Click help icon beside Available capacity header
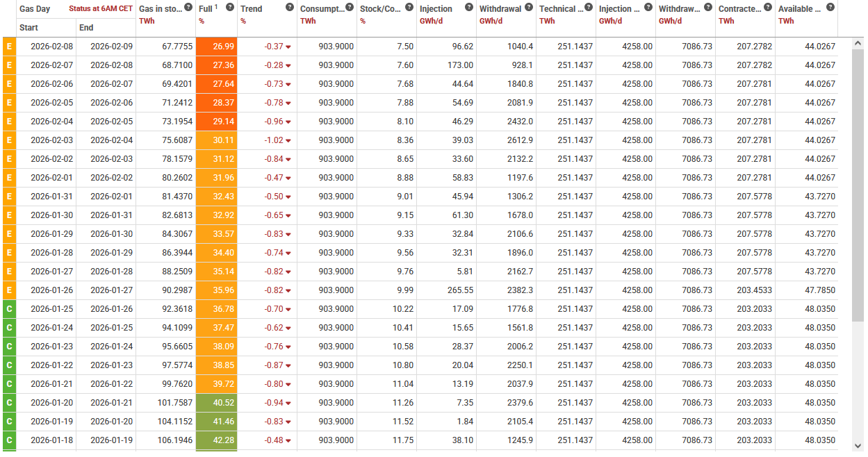This screenshot has width=868, height=457. (x=828, y=8)
